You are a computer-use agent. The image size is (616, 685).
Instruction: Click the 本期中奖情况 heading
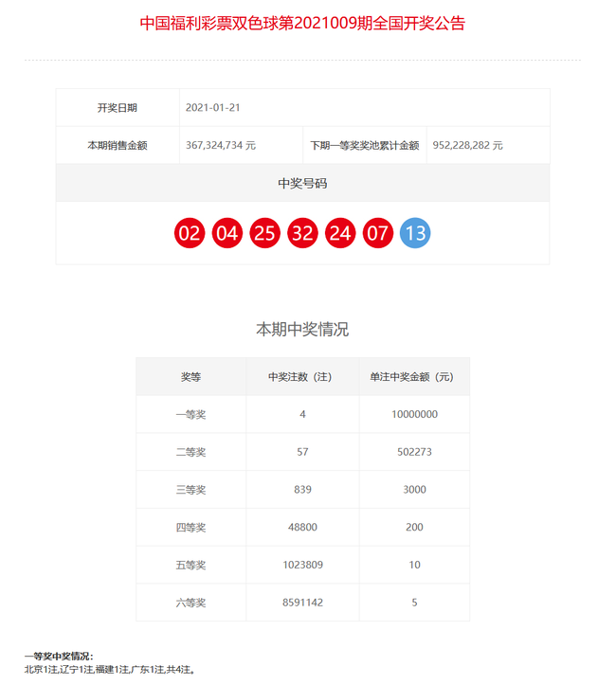(x=302, y=330)
